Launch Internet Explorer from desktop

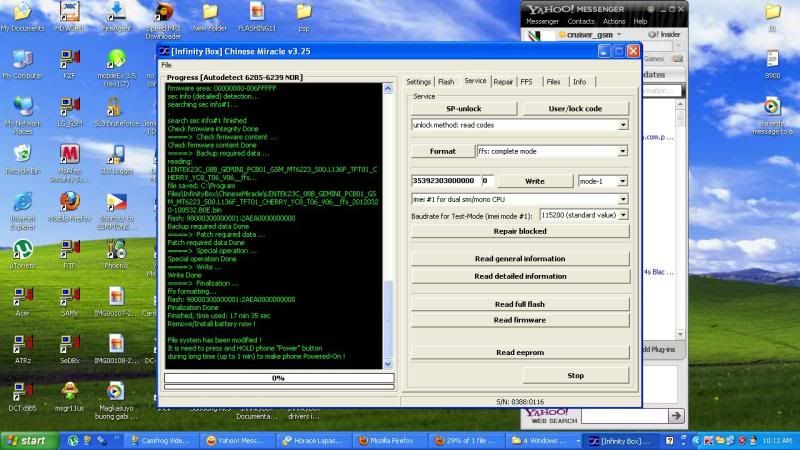click(22, 210)
